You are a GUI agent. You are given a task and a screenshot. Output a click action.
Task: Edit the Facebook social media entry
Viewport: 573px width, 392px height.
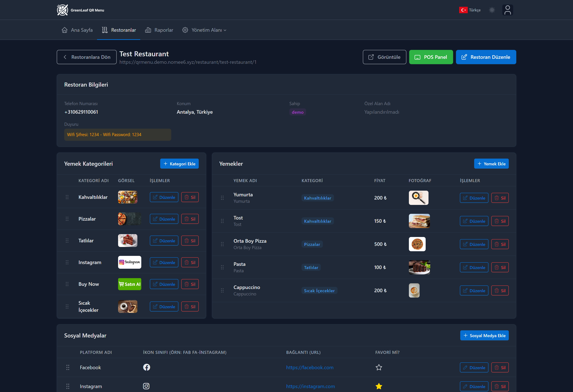pos(474,368)
